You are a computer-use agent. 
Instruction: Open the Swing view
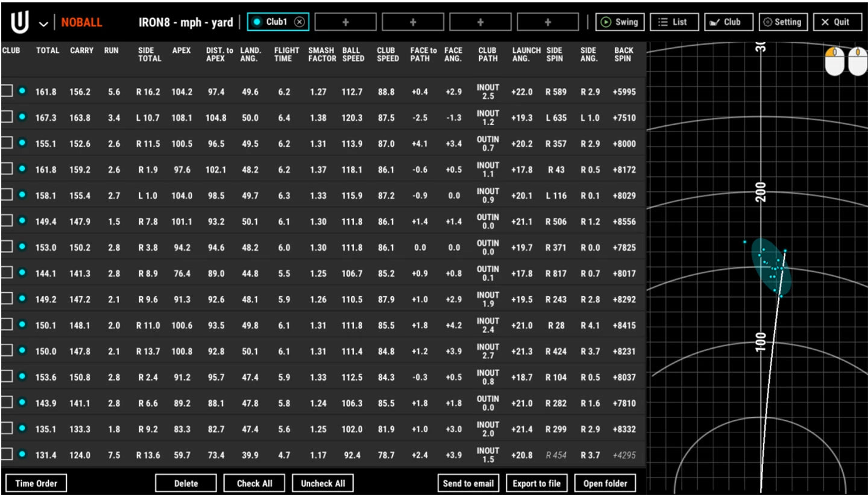click(x=620, y=22)
